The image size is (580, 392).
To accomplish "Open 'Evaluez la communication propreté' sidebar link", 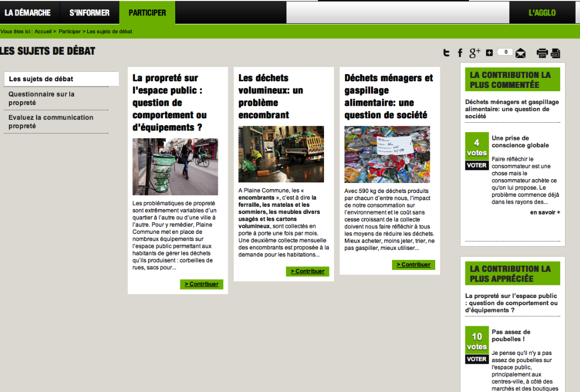I will coord(51,122).
